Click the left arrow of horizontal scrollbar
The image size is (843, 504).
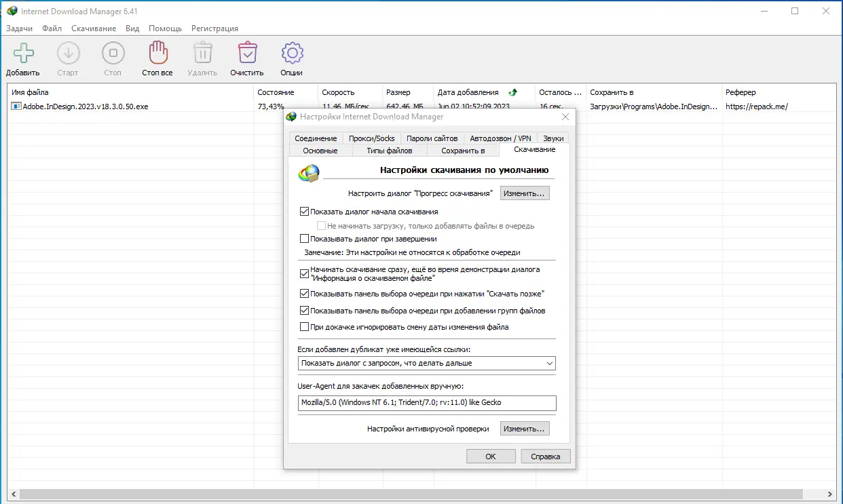click(13, 494)
